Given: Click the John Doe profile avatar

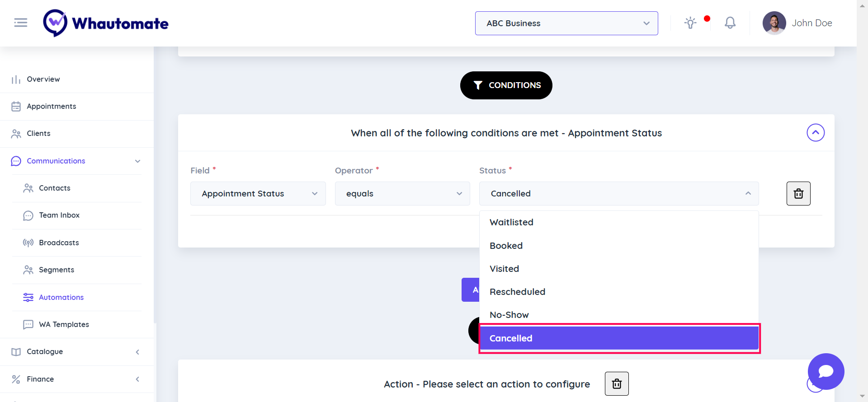Looking at the screenshot, I should tap(774, 23).
